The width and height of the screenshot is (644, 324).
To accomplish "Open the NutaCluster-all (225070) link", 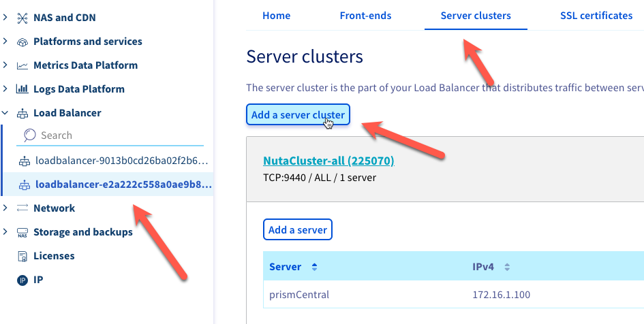I will click(328, 161).
